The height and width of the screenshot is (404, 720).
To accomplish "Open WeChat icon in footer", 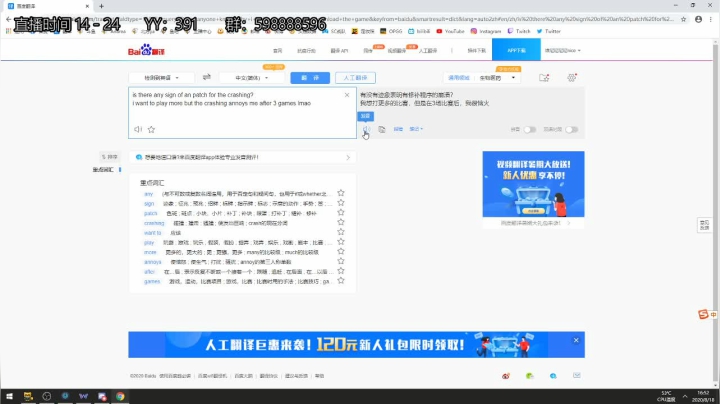I will coord(529,376).
